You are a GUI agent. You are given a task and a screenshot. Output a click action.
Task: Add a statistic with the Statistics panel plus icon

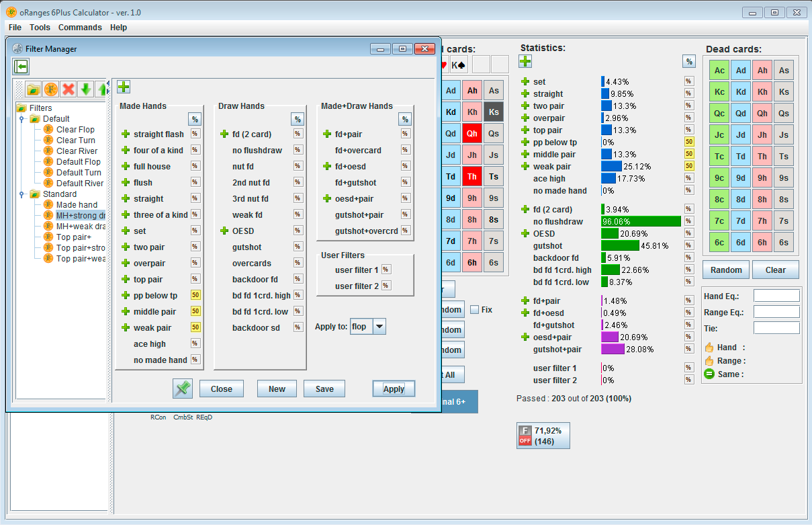click(x=525, y=61)
